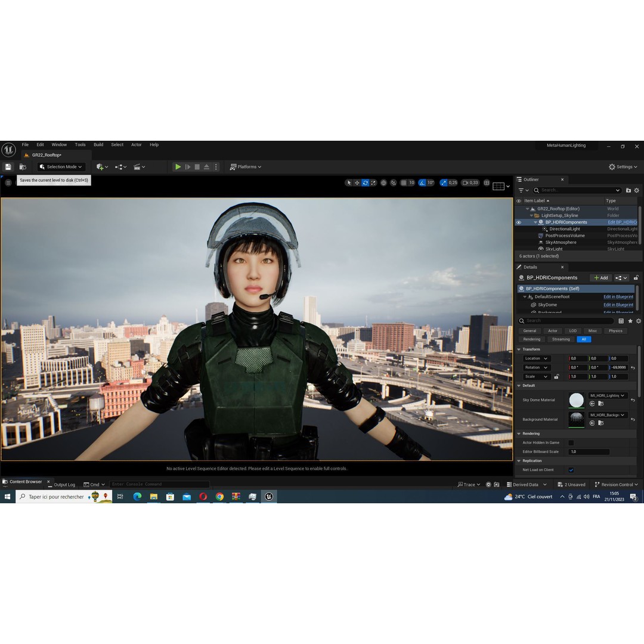Choose the Translate move gizmo tool
The width and height of the screenshot is (644, 644).
(357, 183)
